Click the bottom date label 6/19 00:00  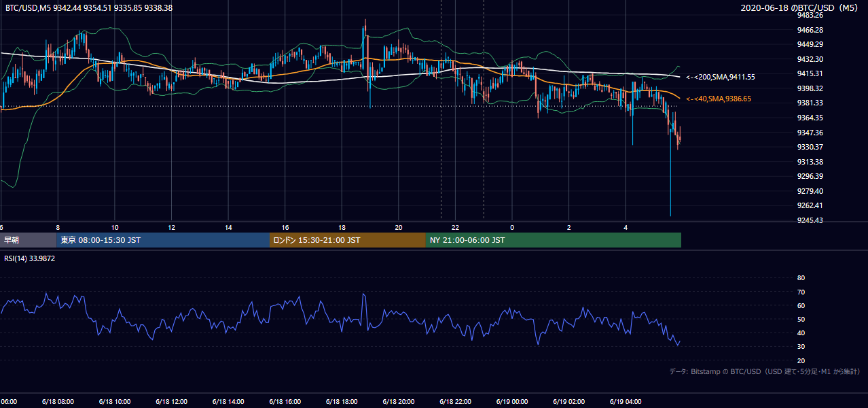click(511, 401)
